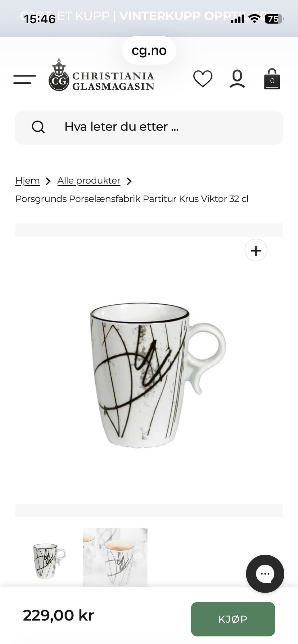Open the wishlist heart icon
298x644 pixels.
203,79
